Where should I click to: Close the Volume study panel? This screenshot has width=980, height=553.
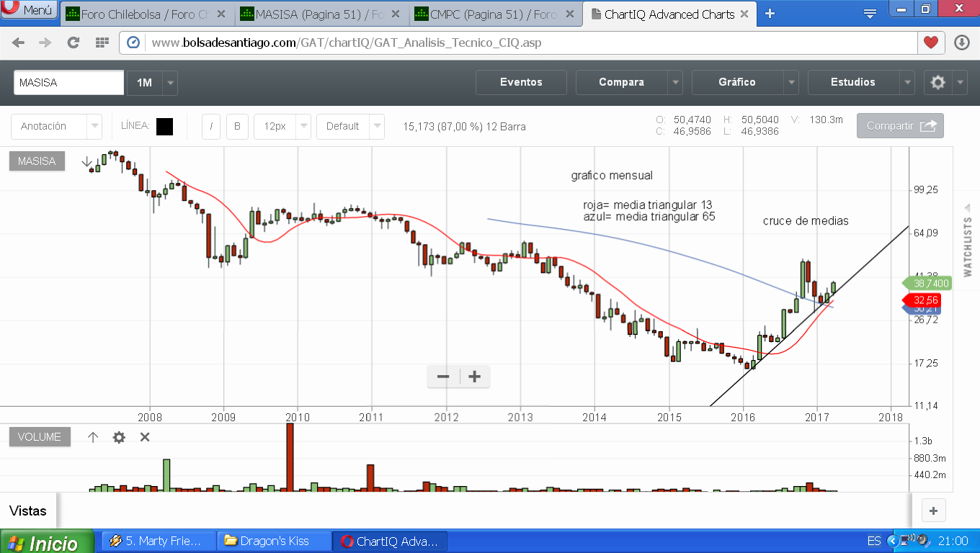145,437
